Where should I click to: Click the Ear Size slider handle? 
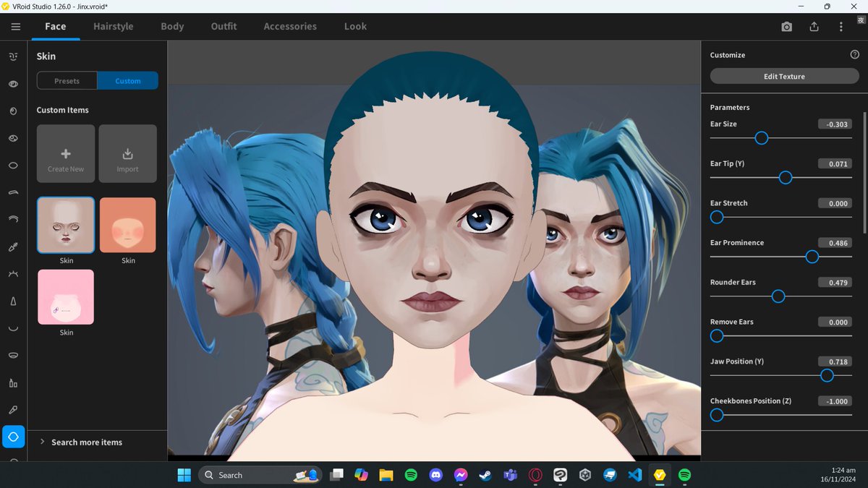761,138
